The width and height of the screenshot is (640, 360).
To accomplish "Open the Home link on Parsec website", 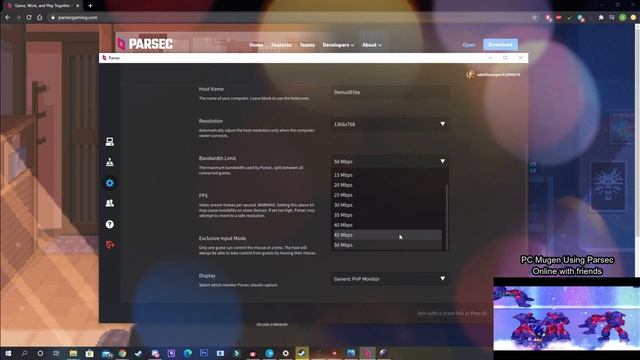I will click(256, 45).
